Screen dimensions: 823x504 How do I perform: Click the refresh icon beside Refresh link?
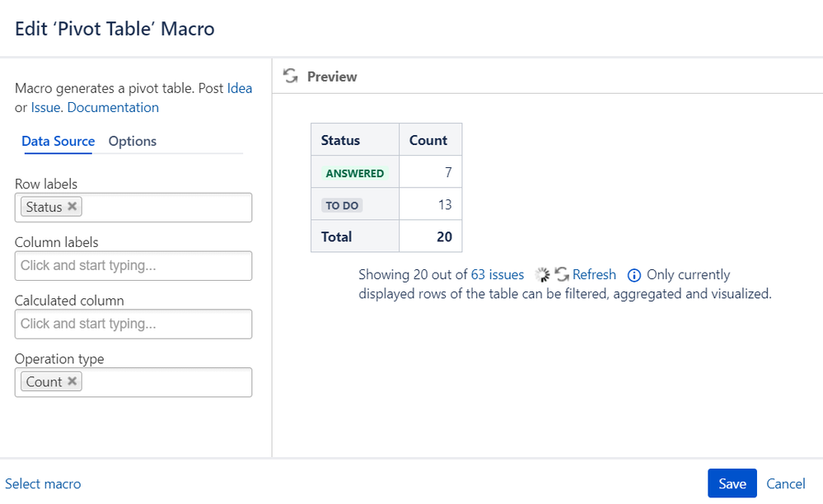click(x=562, y=275)
